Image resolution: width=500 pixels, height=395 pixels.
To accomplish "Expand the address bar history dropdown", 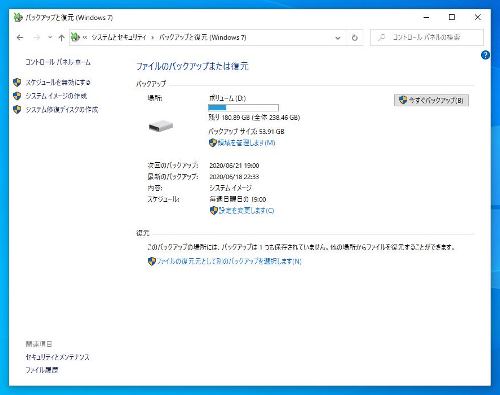I will [x=338, y=38].
